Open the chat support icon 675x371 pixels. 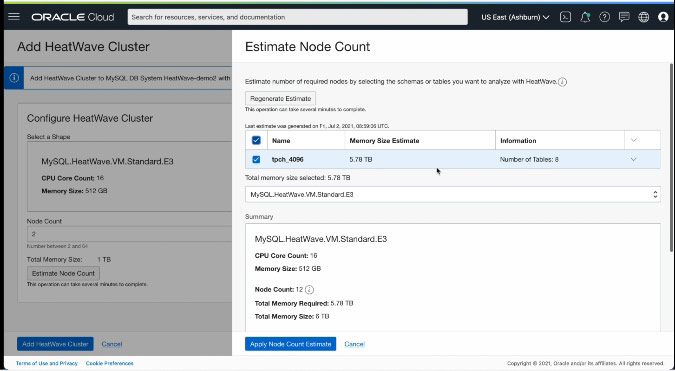pyautogui.click(x=624, y=17)
